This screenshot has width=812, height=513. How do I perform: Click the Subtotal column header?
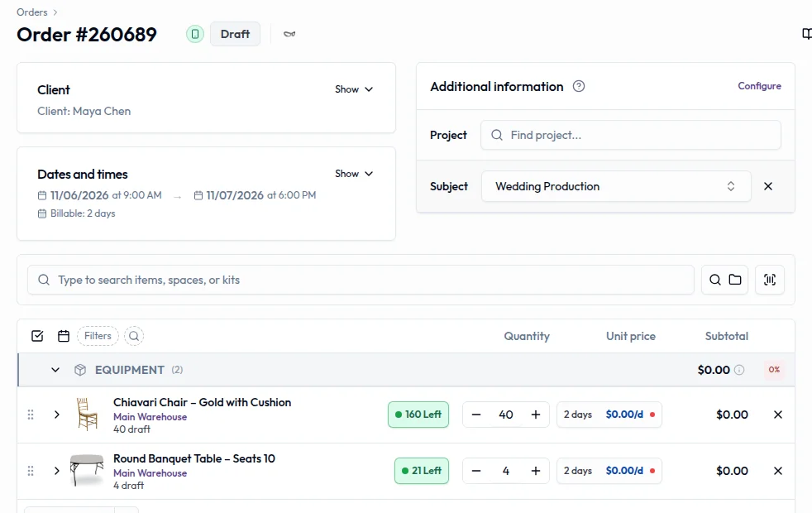point(727,336)
